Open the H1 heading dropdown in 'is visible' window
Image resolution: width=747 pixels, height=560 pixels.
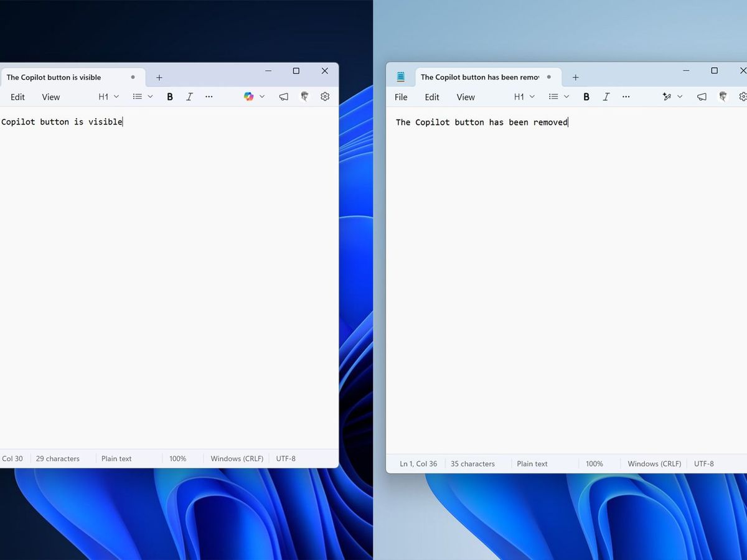[108, 96]
